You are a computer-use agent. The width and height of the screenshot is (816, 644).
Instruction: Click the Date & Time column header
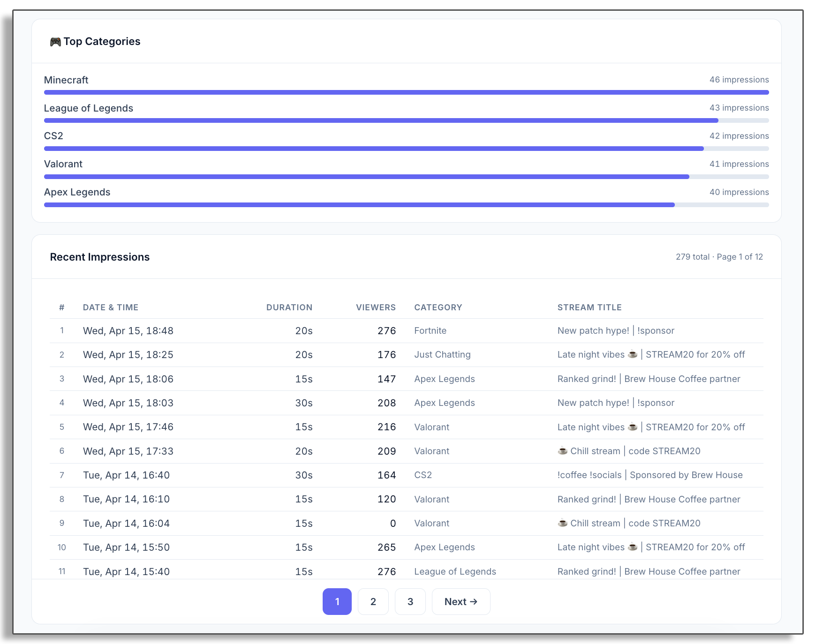pyautogui.click(x=111, y=307)
